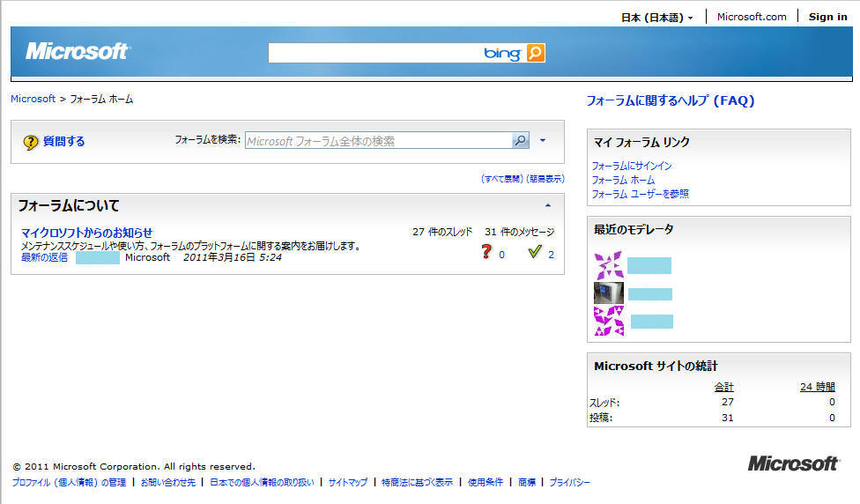Click the Microsoft logo in footer
Viewport: 860px width, 504px height.
pyautogui.click(x=793, y=464)
